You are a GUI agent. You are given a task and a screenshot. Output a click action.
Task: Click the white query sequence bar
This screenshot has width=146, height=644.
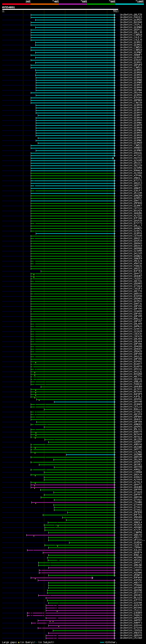tap(60, 10)
